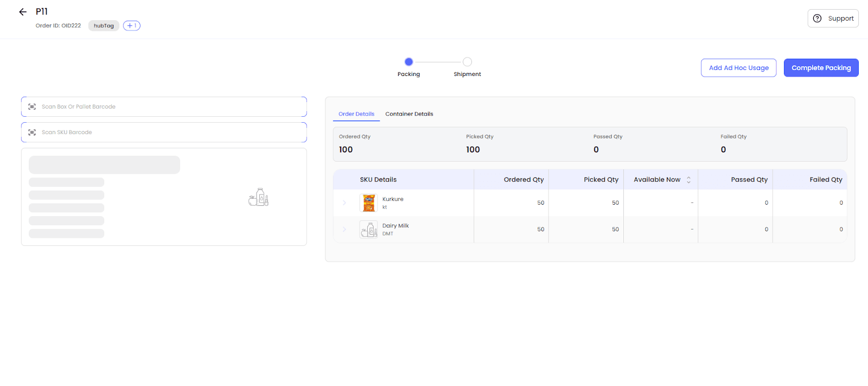The width and height of the screenshot is (868, 386).
Task: Click the hubTag label chip
Action: pyautogui.click(x=104, y=26)
